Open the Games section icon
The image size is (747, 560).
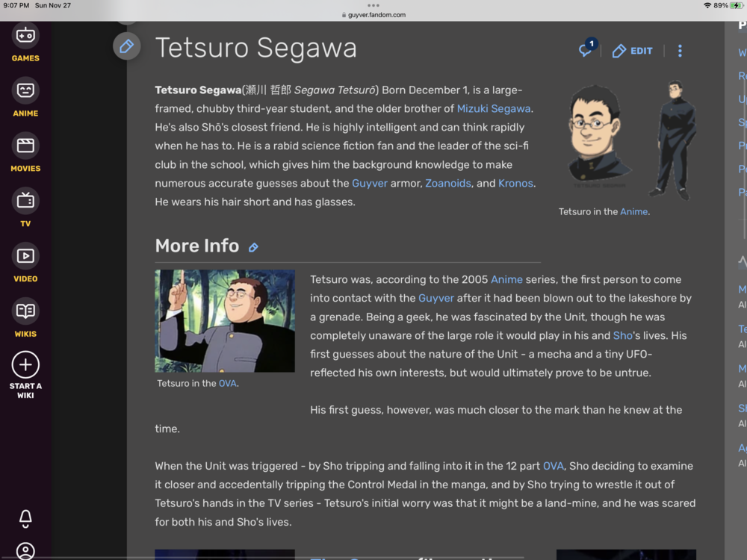coord(25,36)
